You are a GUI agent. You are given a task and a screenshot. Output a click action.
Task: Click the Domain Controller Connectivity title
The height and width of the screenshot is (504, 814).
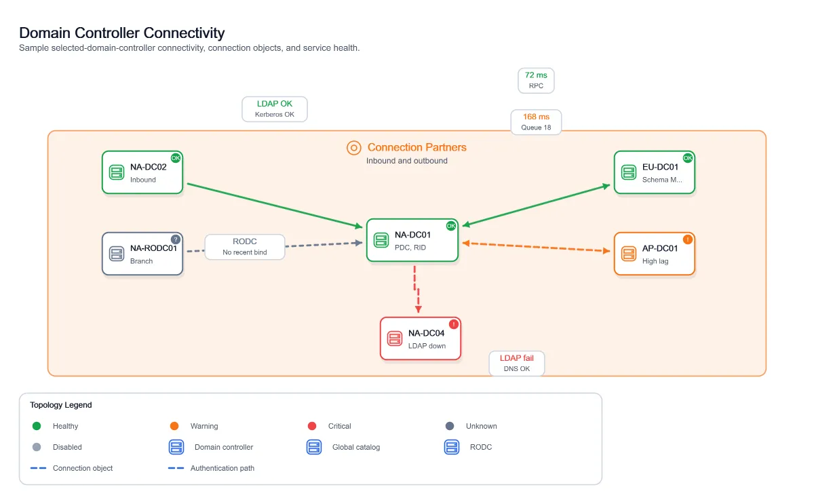[122, 33]
